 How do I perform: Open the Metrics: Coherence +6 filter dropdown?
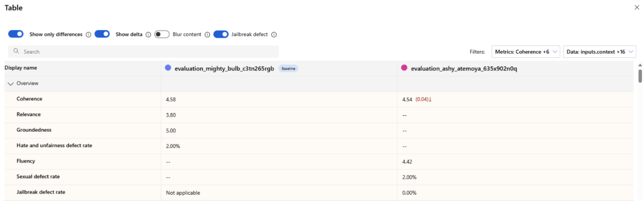pyautogui.click(x=526, y=52)
